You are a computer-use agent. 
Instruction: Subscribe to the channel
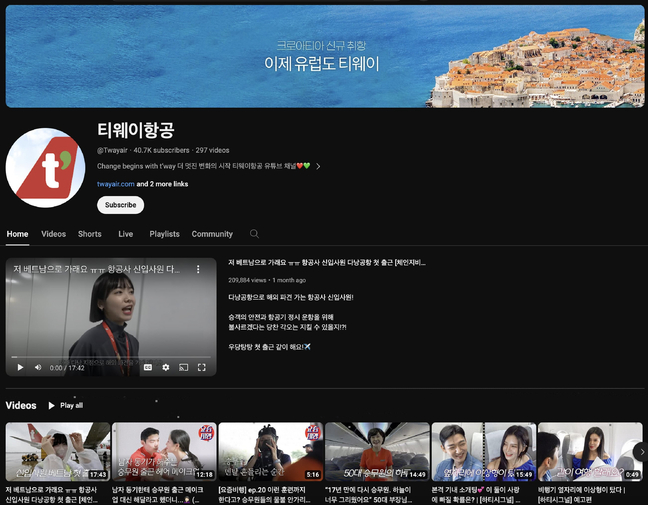[121, 205]
